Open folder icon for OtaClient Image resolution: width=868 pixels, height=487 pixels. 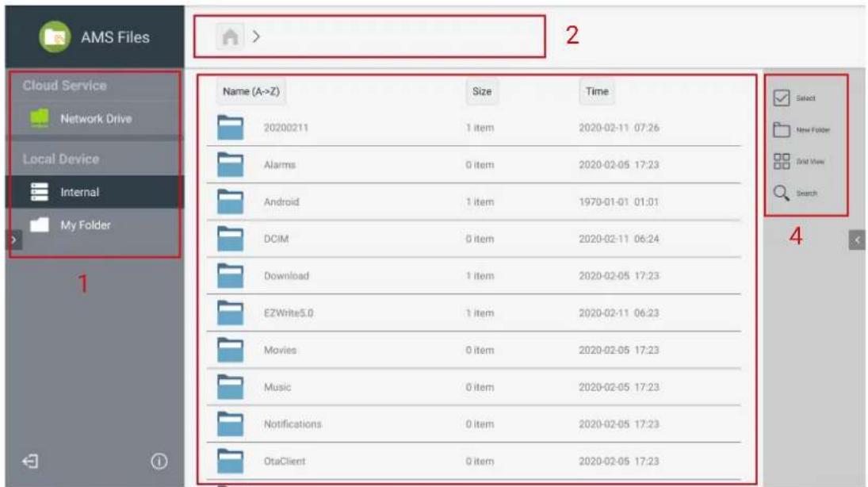[x=231, y=461]
